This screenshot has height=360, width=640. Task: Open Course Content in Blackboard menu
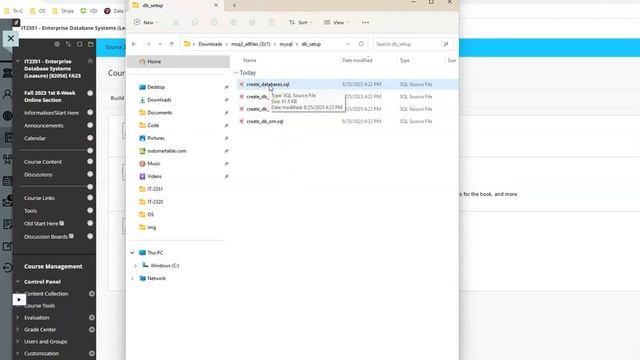pos(43,162)
